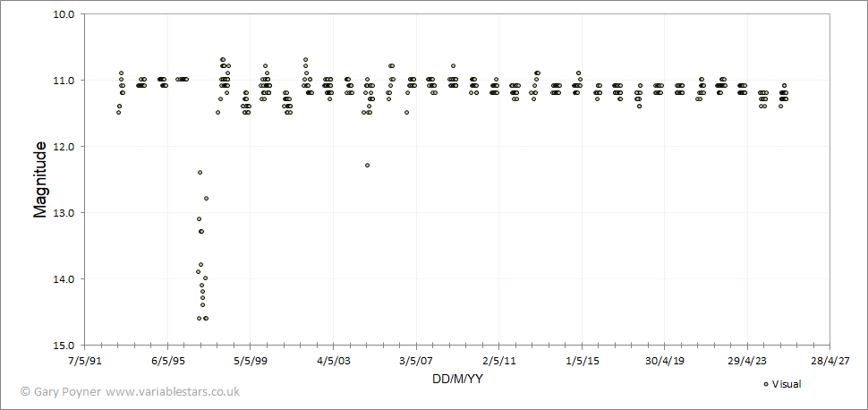Screen dimensions: 868x410
Task: Click the 30/4/19 date axis label
Action: pos(664,361)
